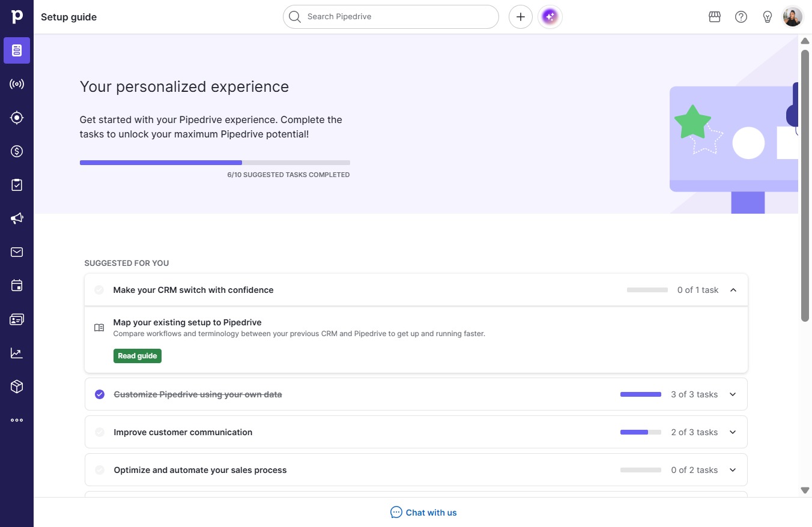
Task: Click the quick add plus button
Action: pyautogui.click(x=521, y=17)
